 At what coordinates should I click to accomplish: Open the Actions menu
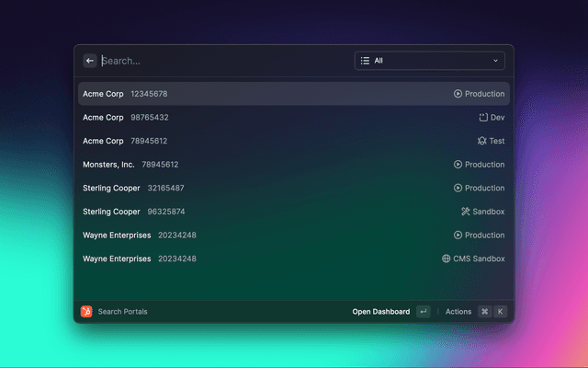tap(458, 312)
